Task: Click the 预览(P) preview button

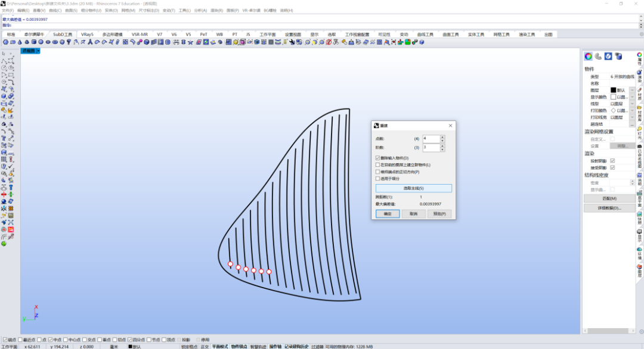Action: pyautogui.click(x=439, y=214)
